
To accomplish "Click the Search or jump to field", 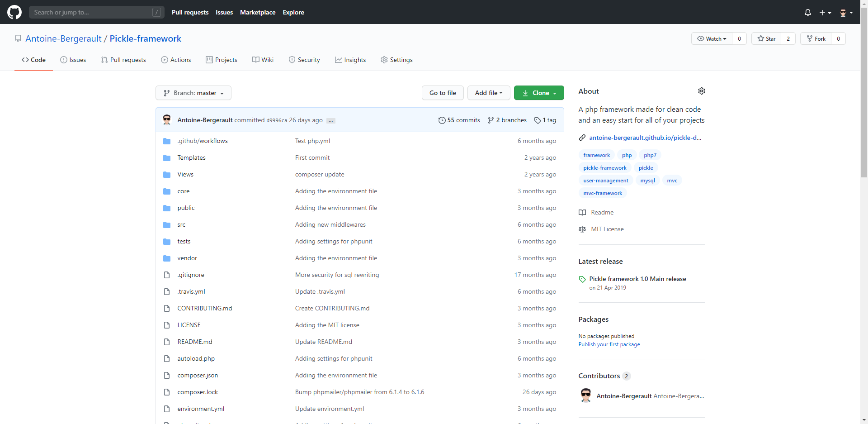I will coord(96,12).
